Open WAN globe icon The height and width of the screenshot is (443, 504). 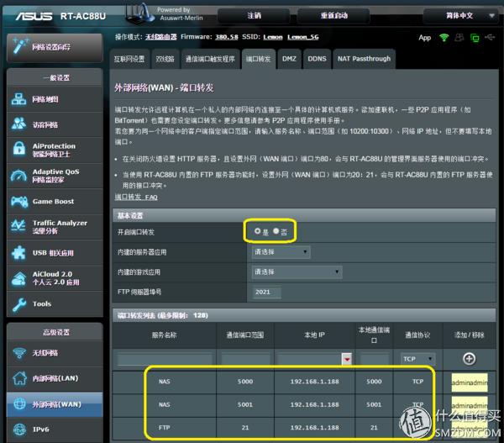pyautogui.click(x=19, y=403)
